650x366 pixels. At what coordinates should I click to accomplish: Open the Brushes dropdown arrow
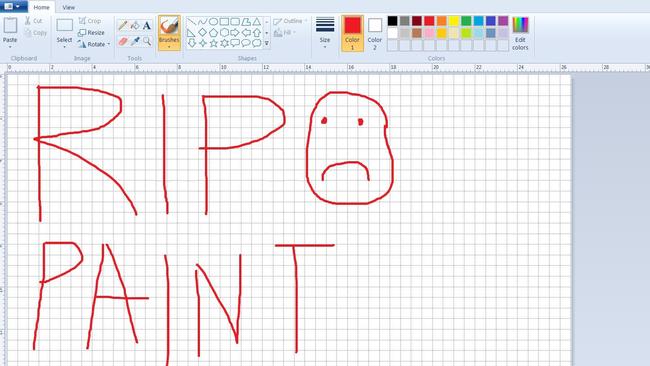pyautogui.click(x=169, y=47)
